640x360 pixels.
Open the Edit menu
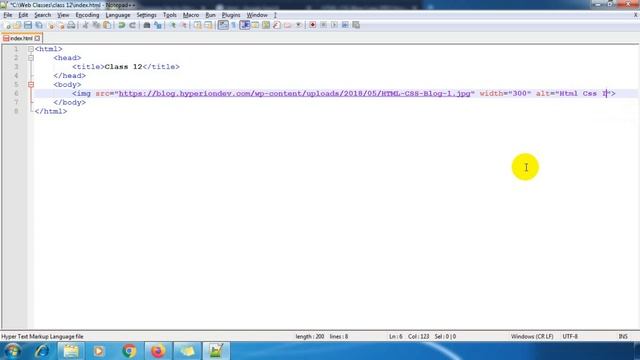click(23, 15)
